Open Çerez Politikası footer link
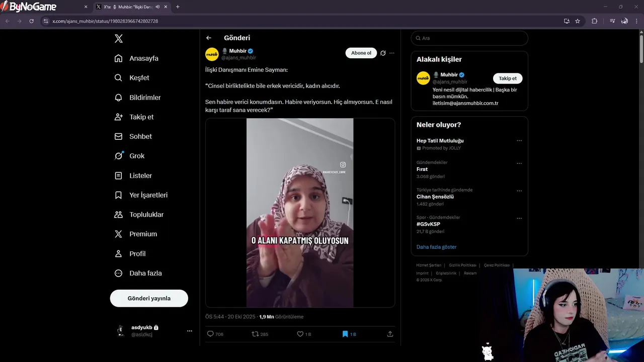Screen dimensions: 644x362 tap(497, 265)
